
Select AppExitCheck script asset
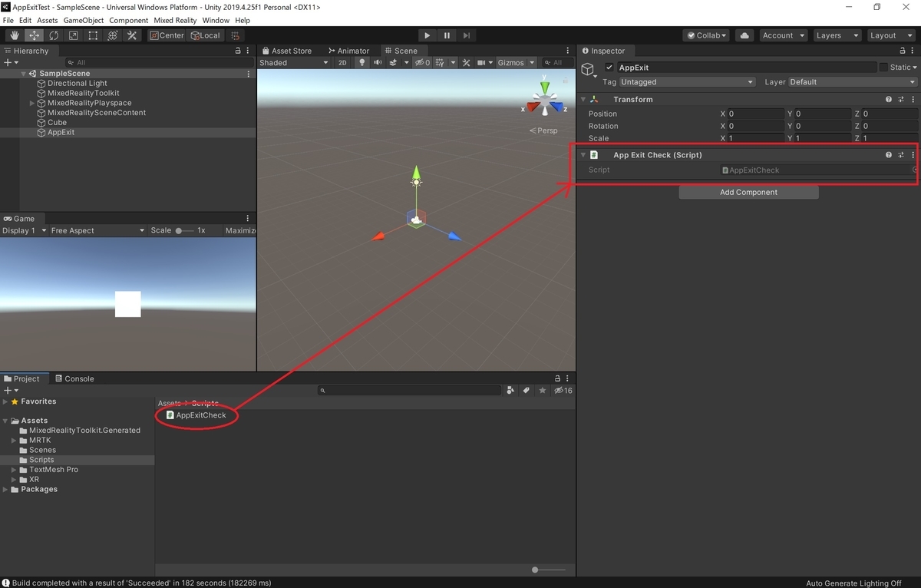[196, 415]
